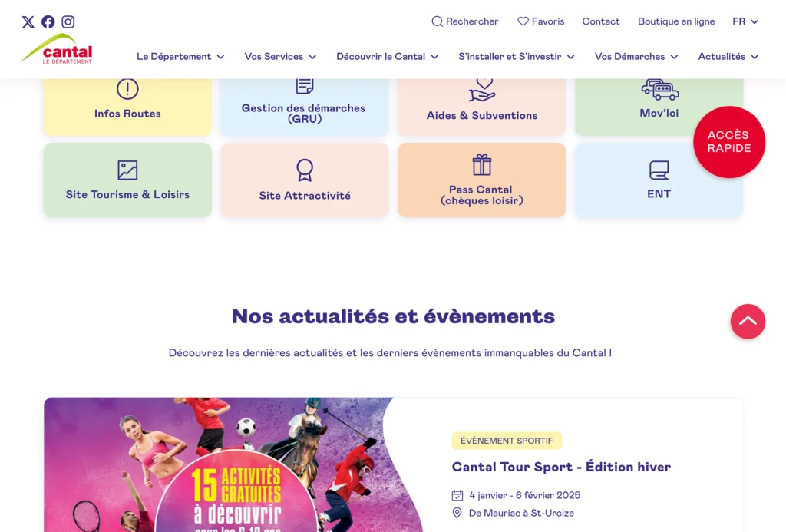The height and width of the screenshot is (532, 786).
Task: Open the Pass Cantal (chèques loisir) label
Action: coord(482,195)
